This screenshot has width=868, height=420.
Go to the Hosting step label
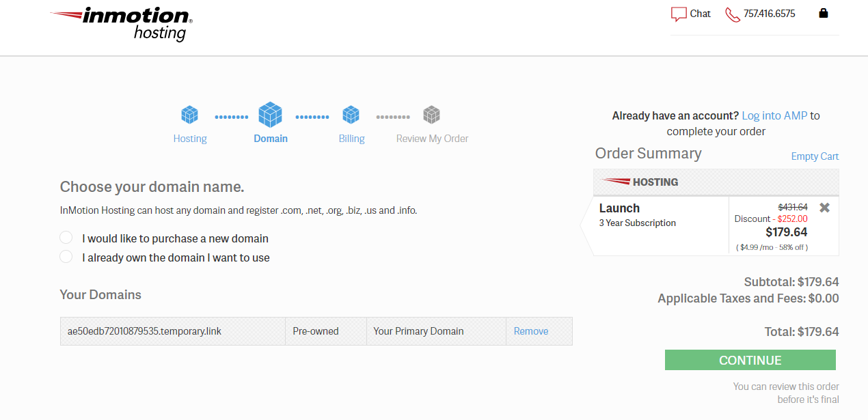(190, 139)
